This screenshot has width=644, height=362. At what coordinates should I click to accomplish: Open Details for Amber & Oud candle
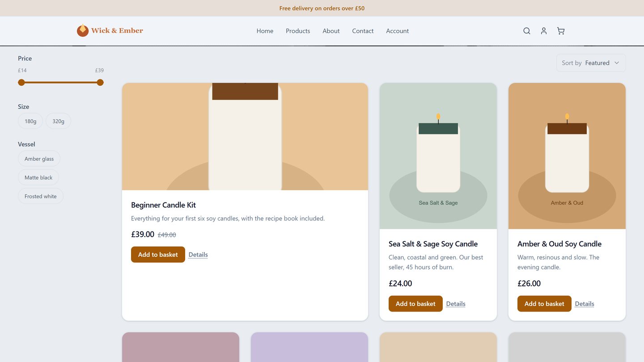585,304
